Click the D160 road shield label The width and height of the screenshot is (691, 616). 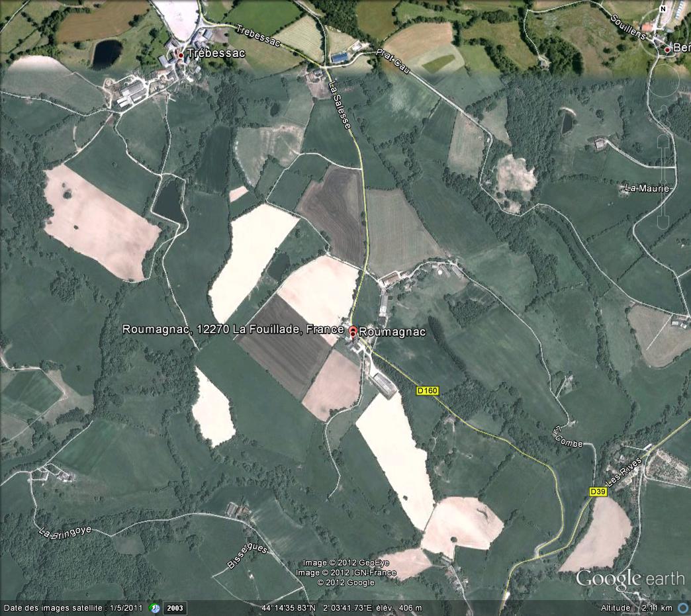pyautogui.click(x=427, y=391)
